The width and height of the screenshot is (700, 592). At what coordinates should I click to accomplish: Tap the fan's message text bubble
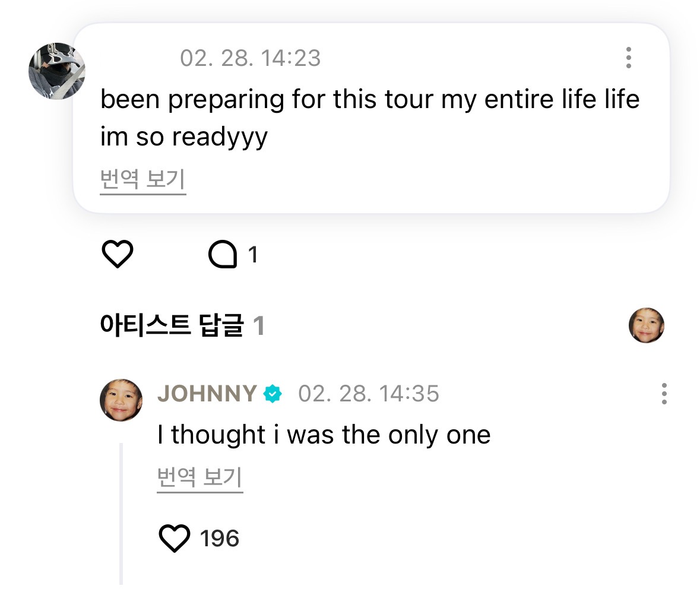click(371, 118)
